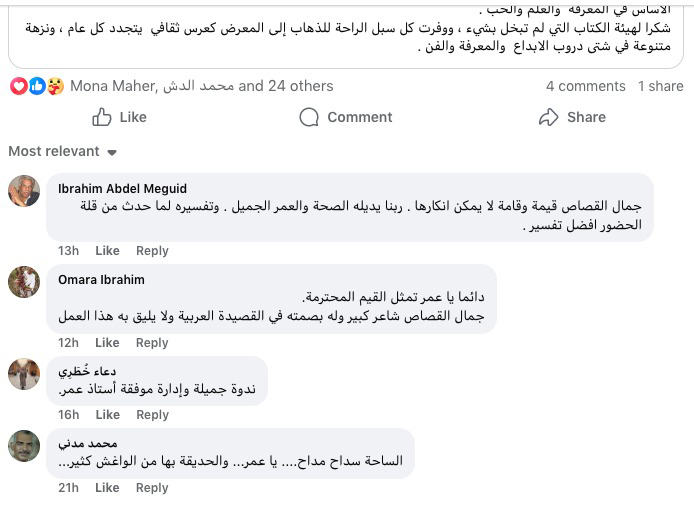
Task: Open the post's reaction emoji list
Action: point(36,86)
